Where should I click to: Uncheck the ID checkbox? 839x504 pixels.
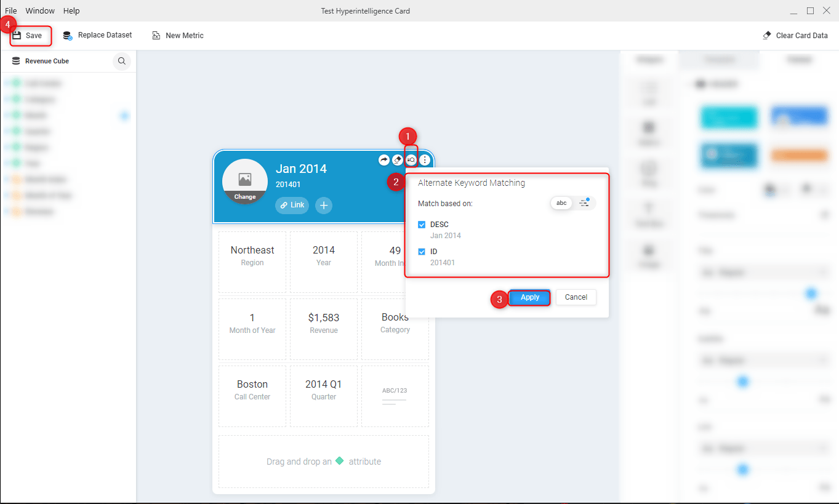coord(422,252)
